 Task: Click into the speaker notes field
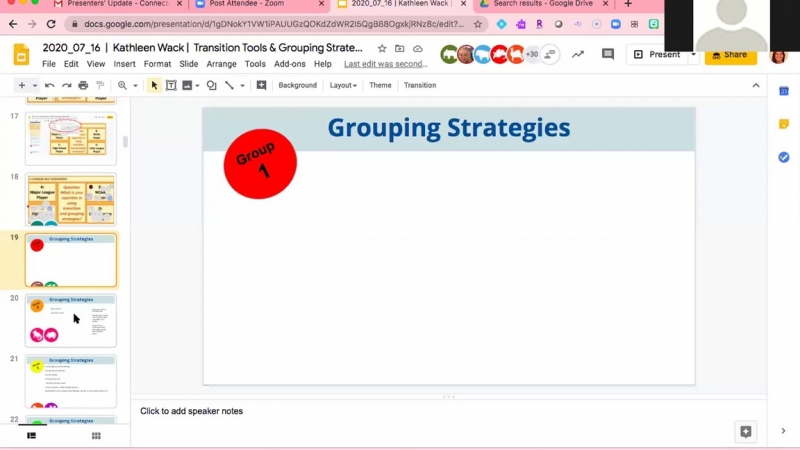(x=400, y=411)
